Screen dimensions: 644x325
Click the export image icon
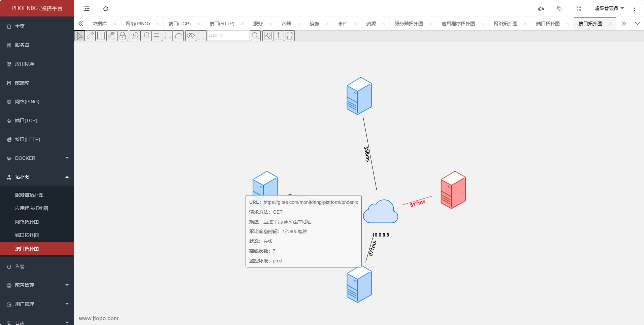[268, 36]
